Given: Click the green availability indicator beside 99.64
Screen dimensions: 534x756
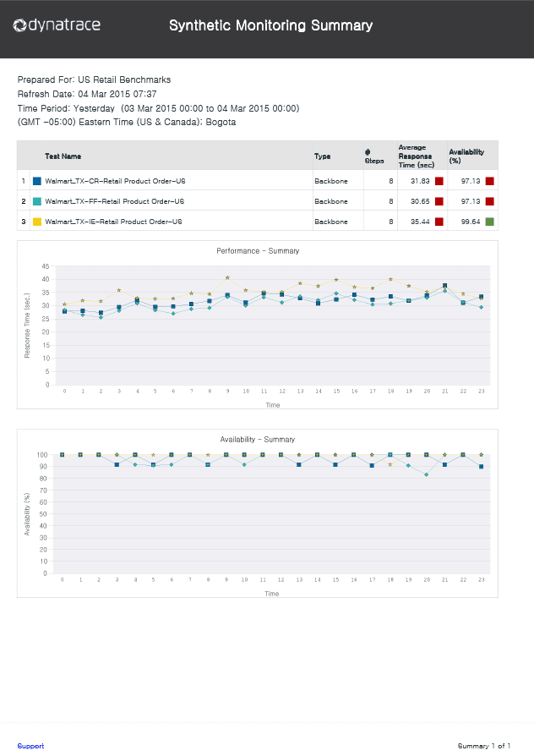Looking at the screenshot, I should tap(490, 222).
